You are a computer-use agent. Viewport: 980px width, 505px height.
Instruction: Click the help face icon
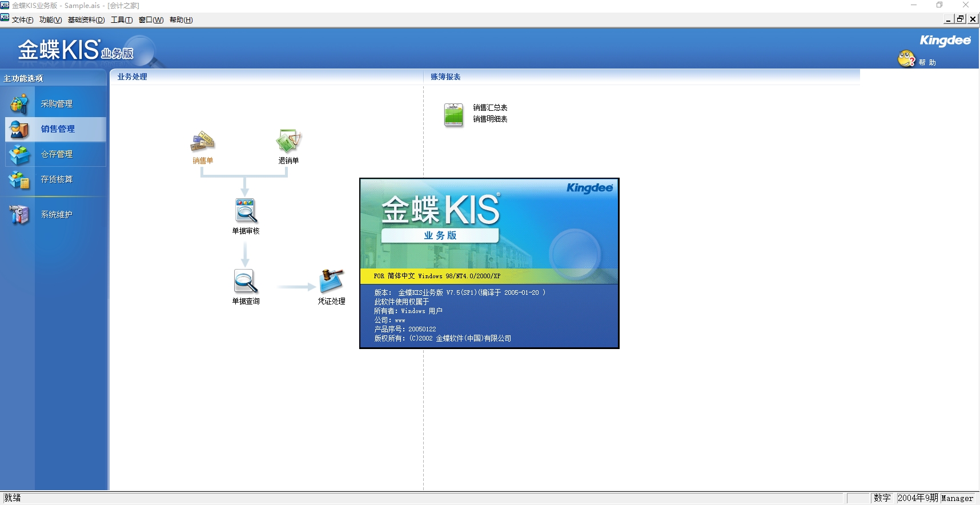point(906,58)
